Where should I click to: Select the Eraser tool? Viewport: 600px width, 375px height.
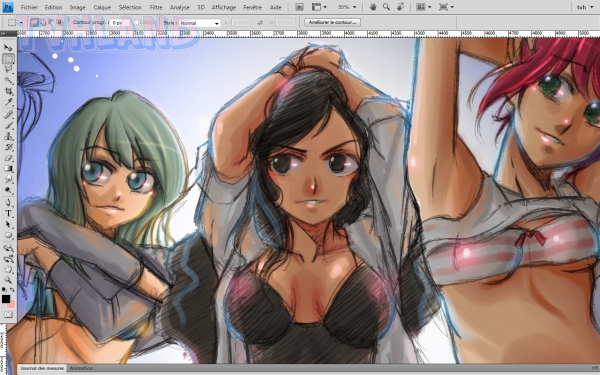pos(8,158)
